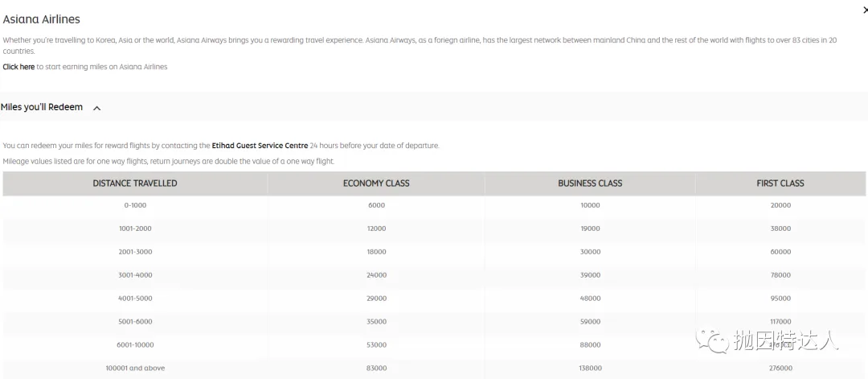Click the 29000 economy miles value
The image size is (868, 379).
tap(376, 298)
